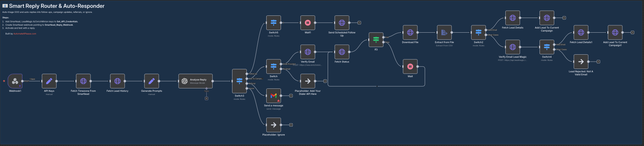The width and height of the screenshot is (644, 146).
Task: Click 'Activate and test with a reply' step
Action: pos(20,28)
